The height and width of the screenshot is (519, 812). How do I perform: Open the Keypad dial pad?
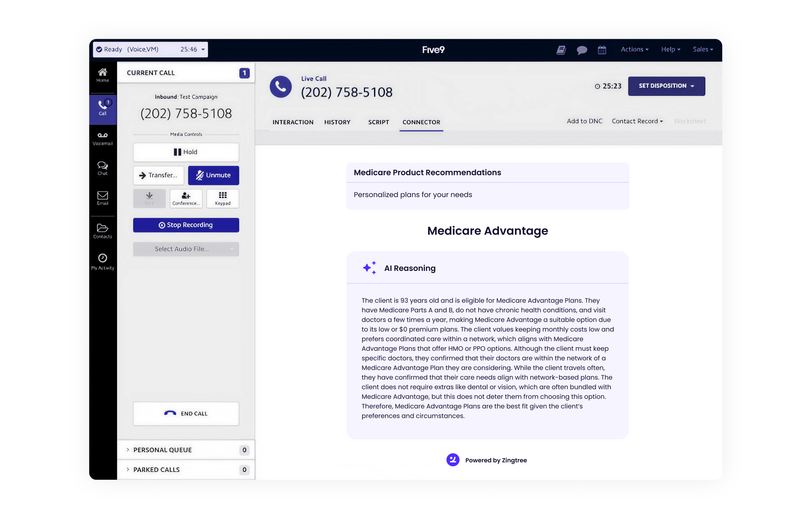223,198
